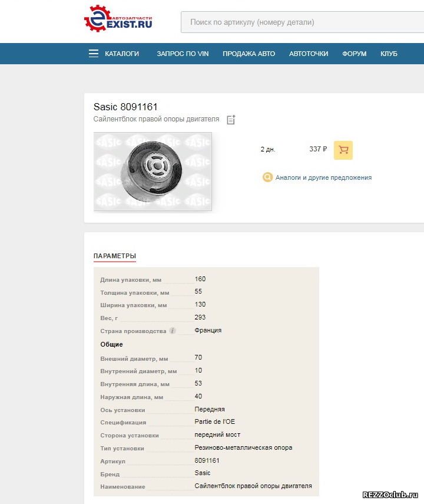
Task: Open Аналоги и другие предложения link
Action: 323,177
